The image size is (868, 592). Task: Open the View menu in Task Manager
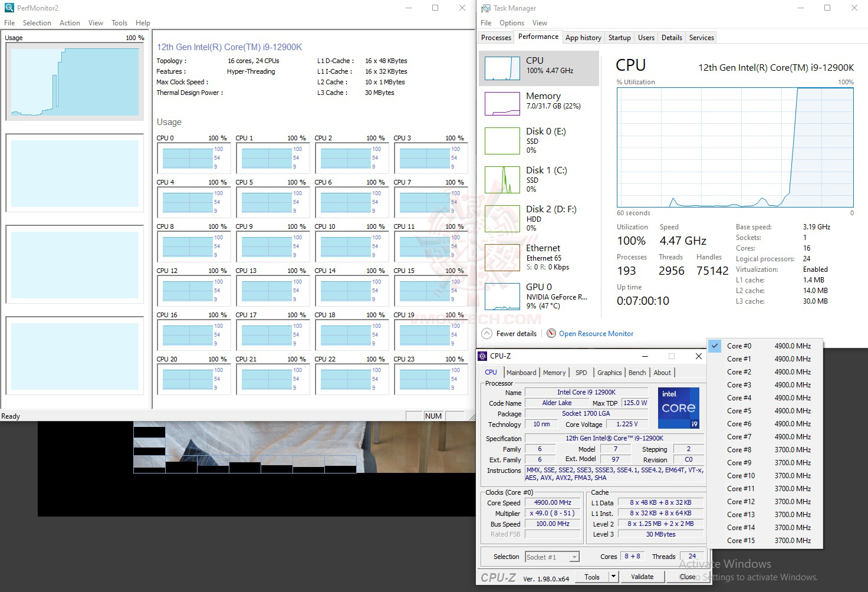pos(540,23)
